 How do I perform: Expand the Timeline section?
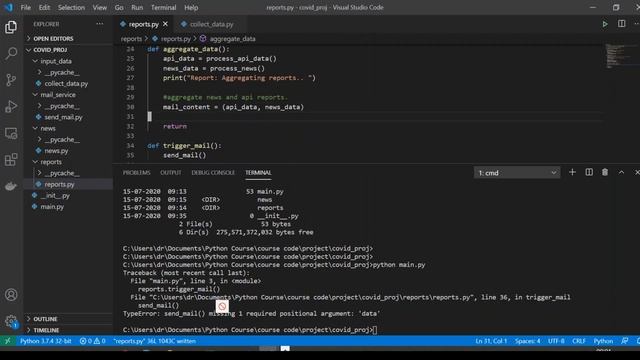46,330
